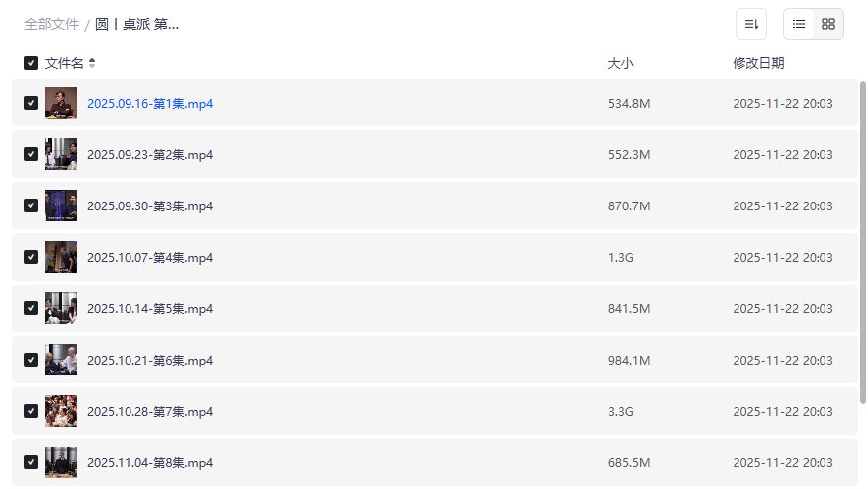
Task: Deselect the 2025.11.04-第8集.mp4 checkbox
Action: coord(31,462)
